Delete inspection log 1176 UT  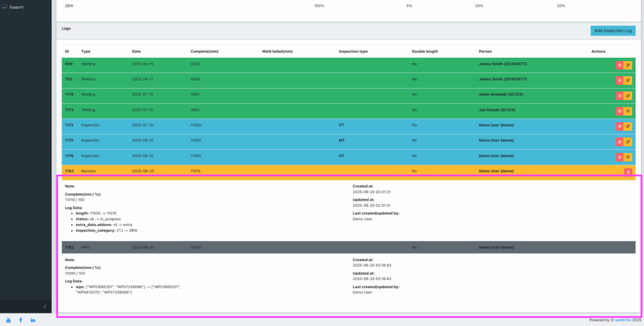[x=619, y=157]
